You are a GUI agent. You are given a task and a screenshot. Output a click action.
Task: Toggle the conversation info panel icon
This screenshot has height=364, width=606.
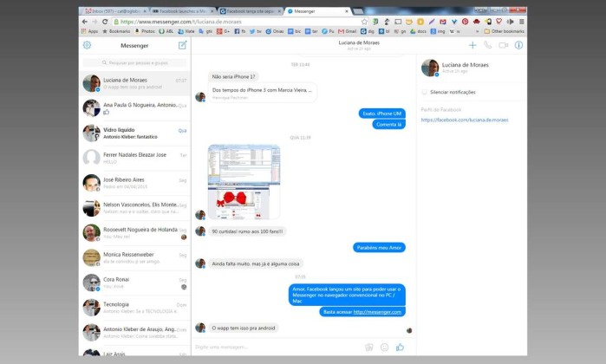(518, 45)
